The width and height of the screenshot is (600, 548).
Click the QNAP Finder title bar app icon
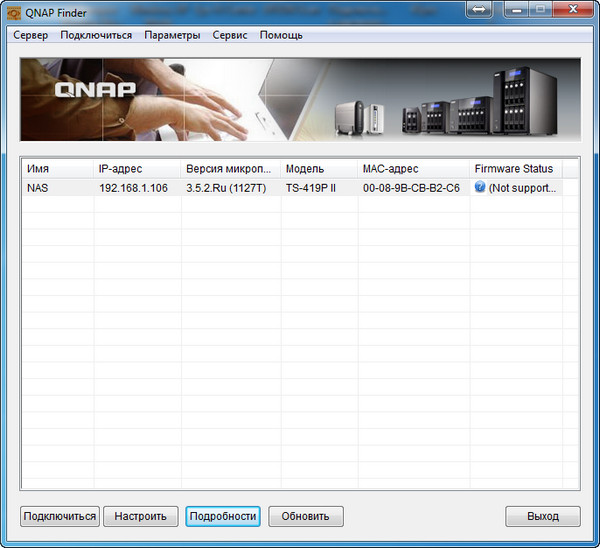click(14, 12)
